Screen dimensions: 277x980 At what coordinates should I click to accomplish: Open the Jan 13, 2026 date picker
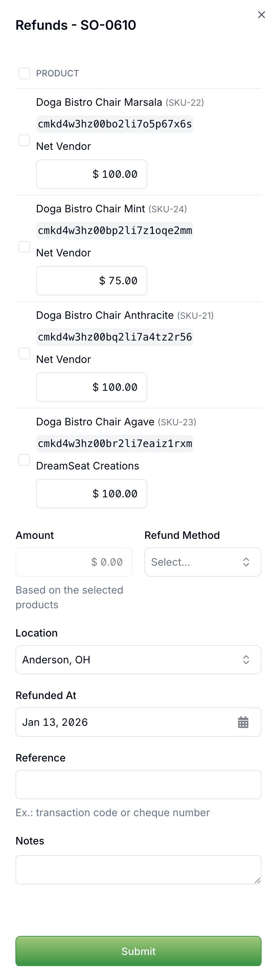(x=138, y=722)
